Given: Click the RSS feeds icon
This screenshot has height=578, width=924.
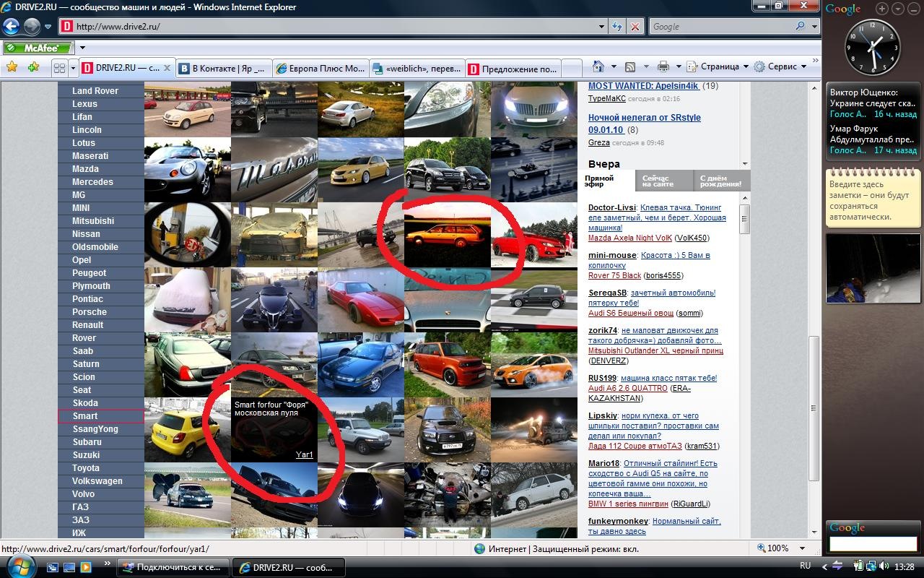Looking at the screenshot, I should (x=630, y=66).
